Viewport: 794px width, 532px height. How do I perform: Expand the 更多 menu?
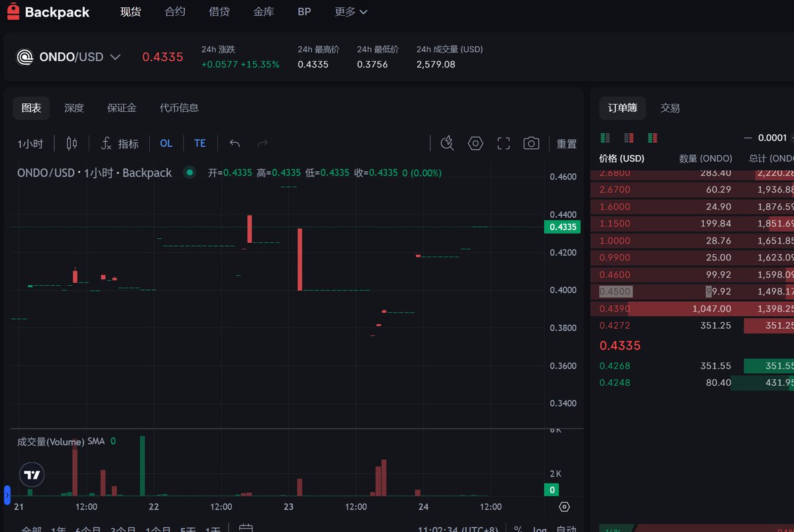(x=351, y=12)
